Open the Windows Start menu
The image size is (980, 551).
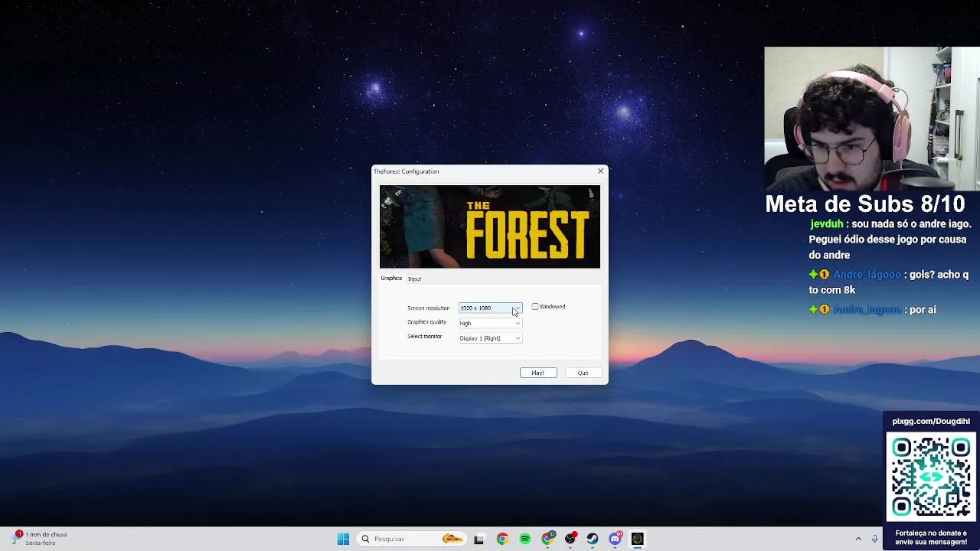[343, 539]
